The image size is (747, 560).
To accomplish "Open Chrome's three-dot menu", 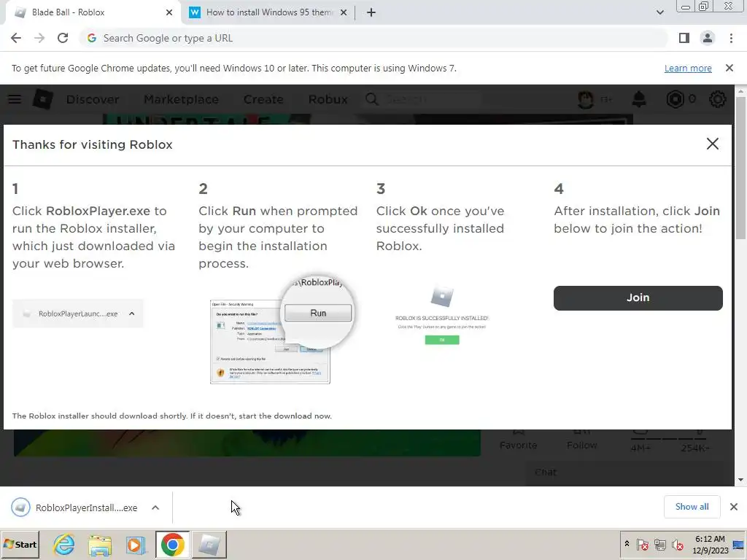I will (731, 38).
